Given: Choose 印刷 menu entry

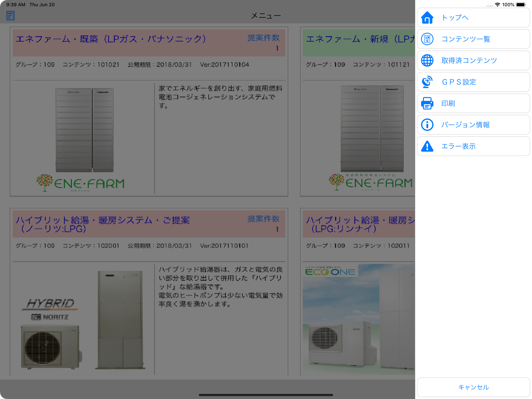Looking at the screenshot, I should pos(473,103).
